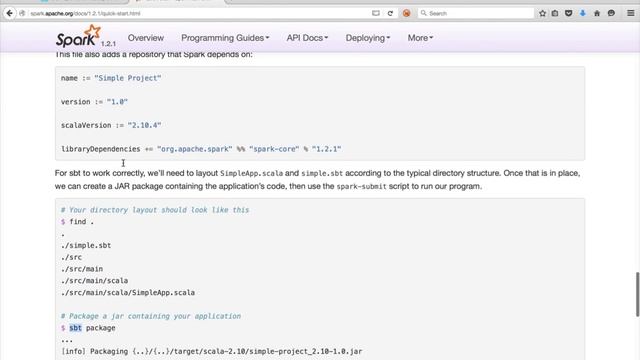This screenshot has height=360, width=640.
Task: Click the ./src/main/scala directory line
Action: pyautogui.click(x=94, y=281)
